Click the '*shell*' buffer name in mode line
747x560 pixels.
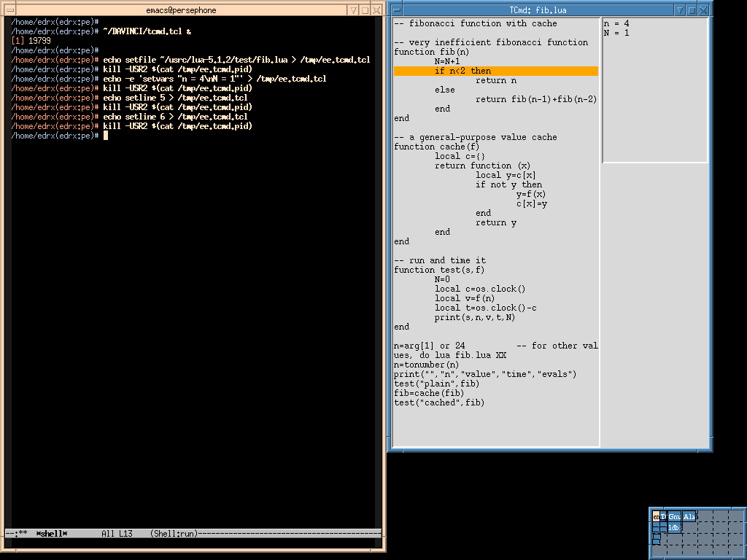click(52, 534)
